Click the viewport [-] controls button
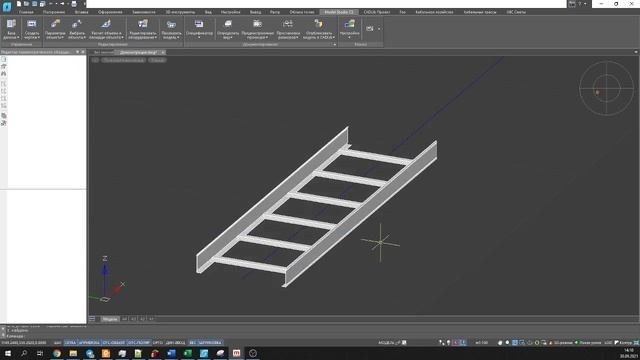 [x=95, y=60]
